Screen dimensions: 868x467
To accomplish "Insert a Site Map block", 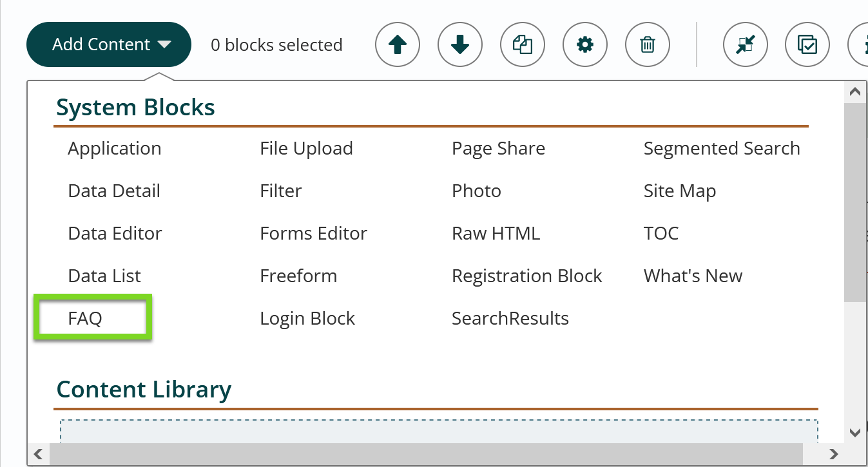I will tap(680, 191).
